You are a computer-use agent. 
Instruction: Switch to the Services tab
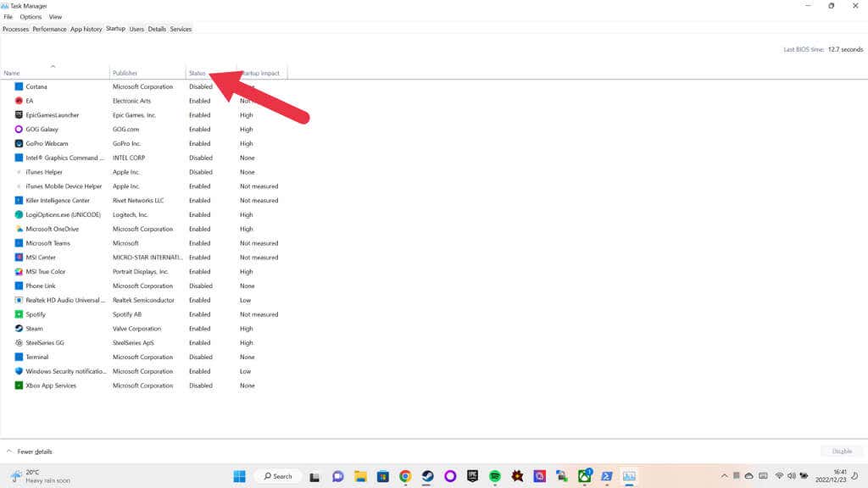click(x=181, y=29)
